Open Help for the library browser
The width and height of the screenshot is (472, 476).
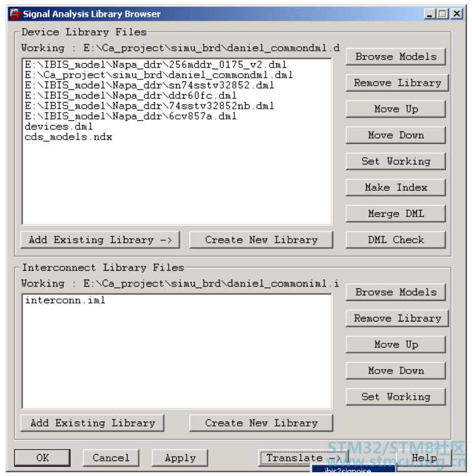[x=424, y=458]
